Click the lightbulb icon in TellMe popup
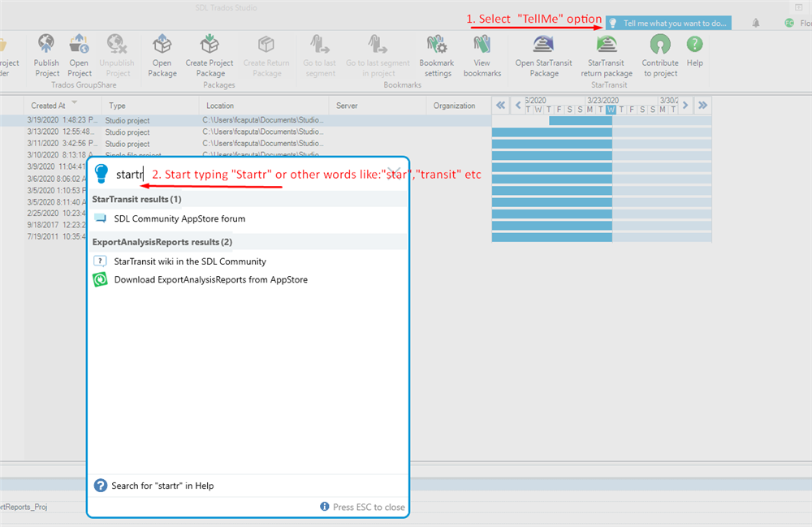This screenshot has height=527, width=812. pyautogui.click(x=101, y=174)
